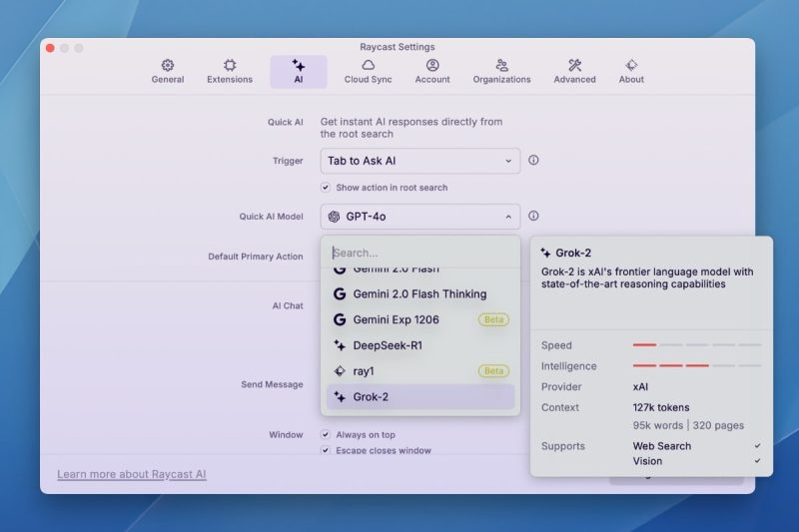Click the info icon next to Quick AI Model
The image size is (799, 532).
(533, 216)
